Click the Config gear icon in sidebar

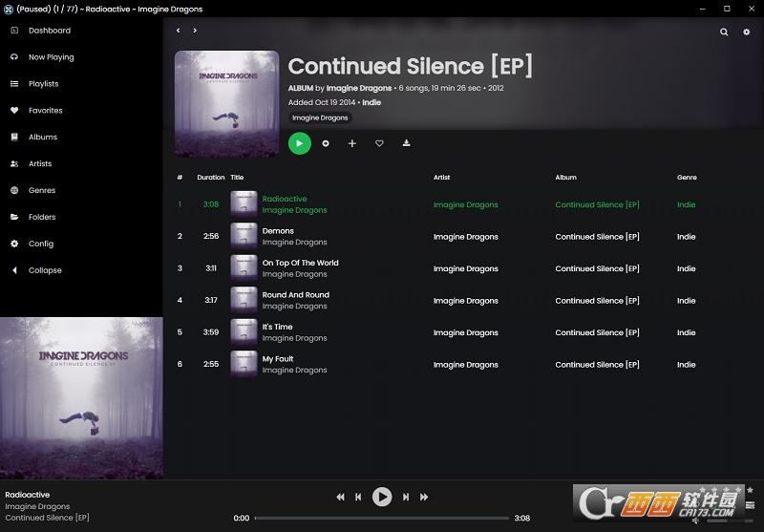pyautogui.click(x=14, y=244)
